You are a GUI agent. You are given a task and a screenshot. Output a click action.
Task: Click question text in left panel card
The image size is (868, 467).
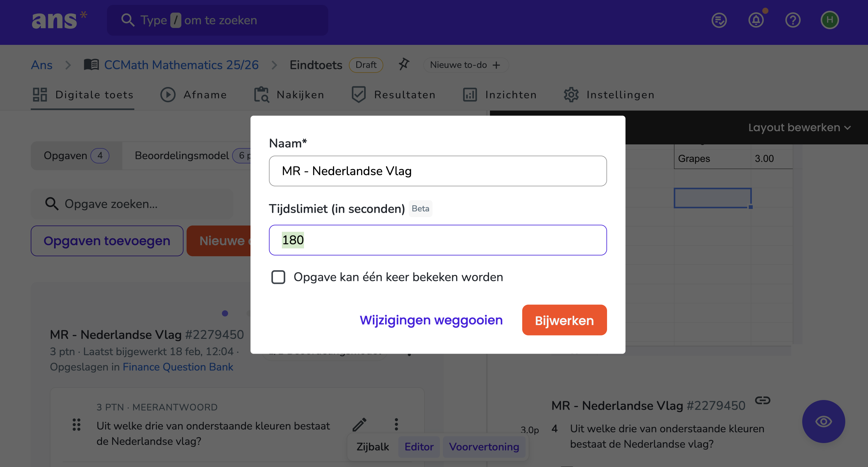[x=213, y=434]
